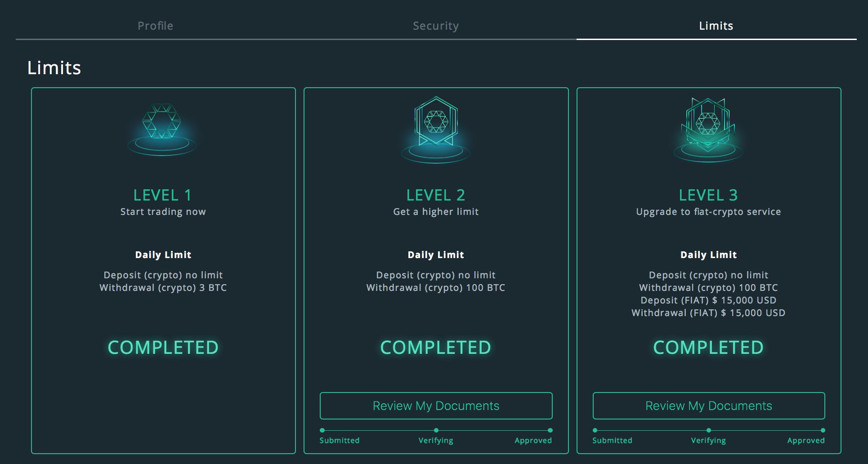Click 'Deposit (FIAT) $ 15,000 USD' text
868x464 pixels.
[708, 300]
